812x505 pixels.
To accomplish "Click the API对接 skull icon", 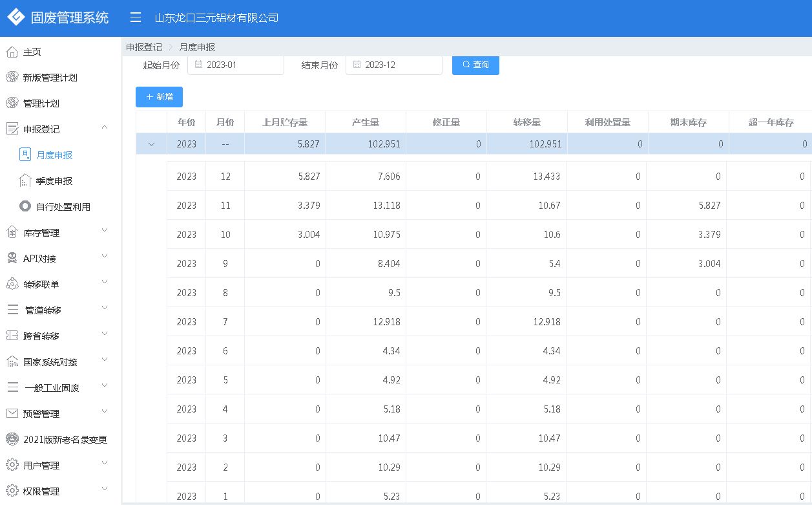I will 12,259.
